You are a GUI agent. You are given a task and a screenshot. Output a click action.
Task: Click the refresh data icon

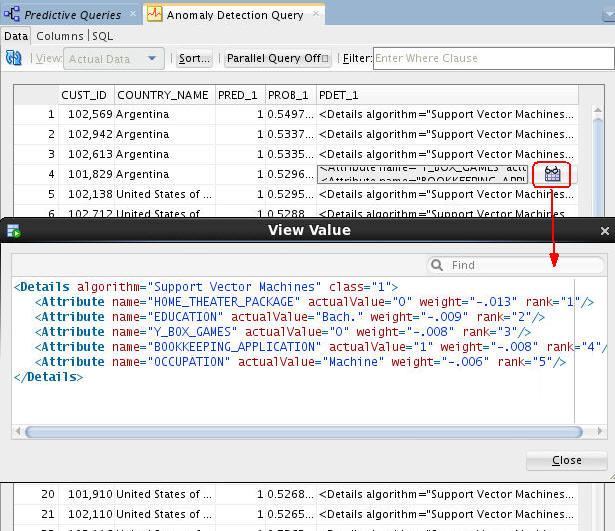coord(14,59)
